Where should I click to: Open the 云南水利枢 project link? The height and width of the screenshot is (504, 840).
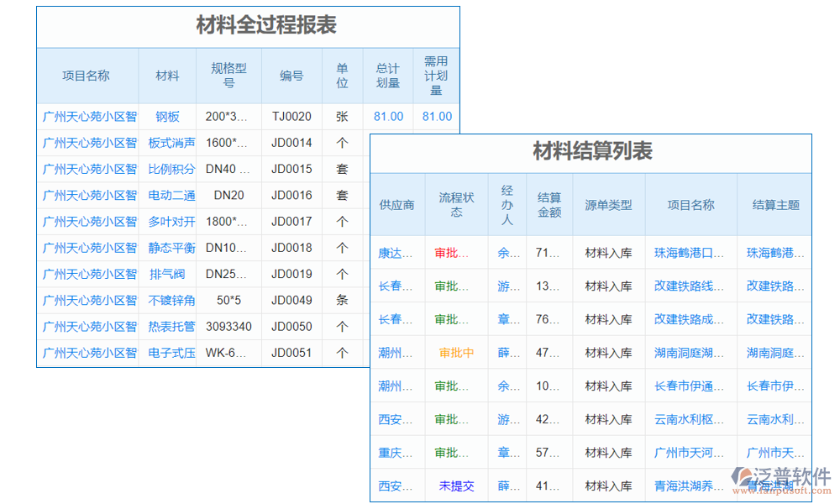(689, 419)
